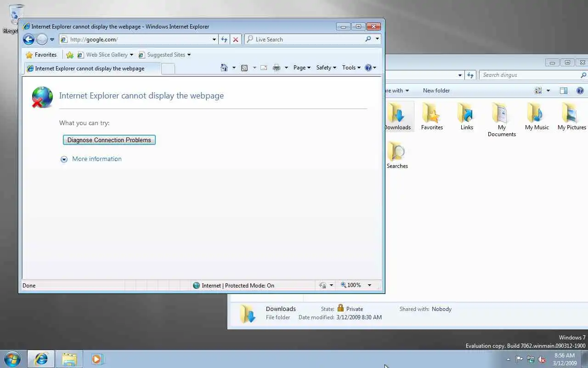
Task: Refresh the Explorer window address bar
Action: (470, 75)
